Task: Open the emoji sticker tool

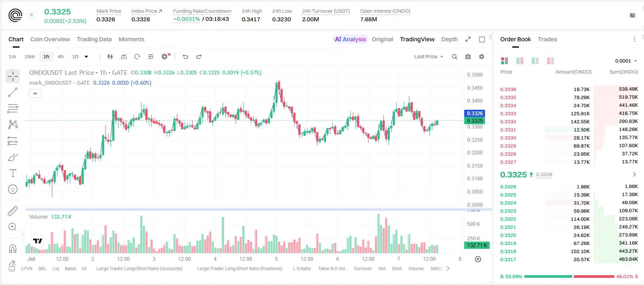Action: pos(13,189)
